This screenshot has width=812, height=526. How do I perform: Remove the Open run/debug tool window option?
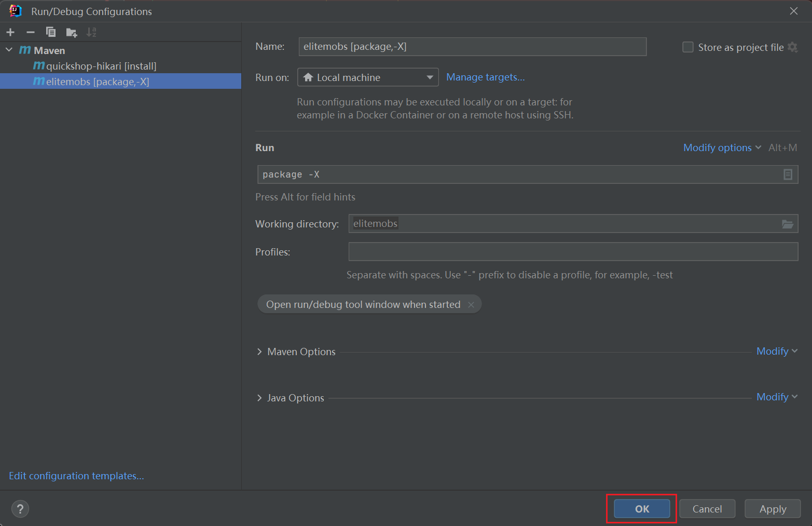point(471,305)
